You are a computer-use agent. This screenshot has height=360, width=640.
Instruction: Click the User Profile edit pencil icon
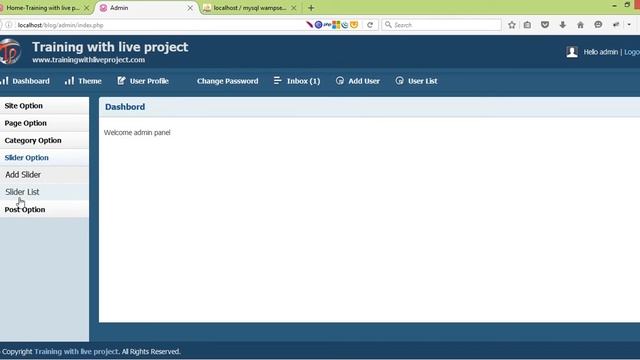point(121,80)
